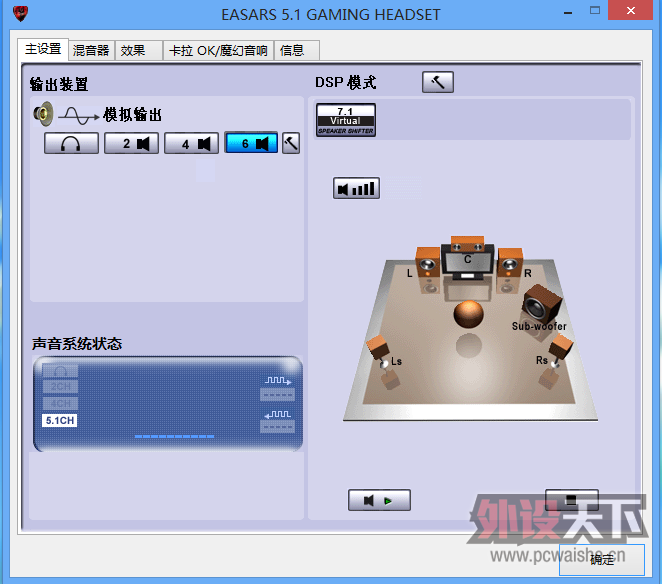
Task: Open the DSP 模式 hammer settings button
Action: 437,82
